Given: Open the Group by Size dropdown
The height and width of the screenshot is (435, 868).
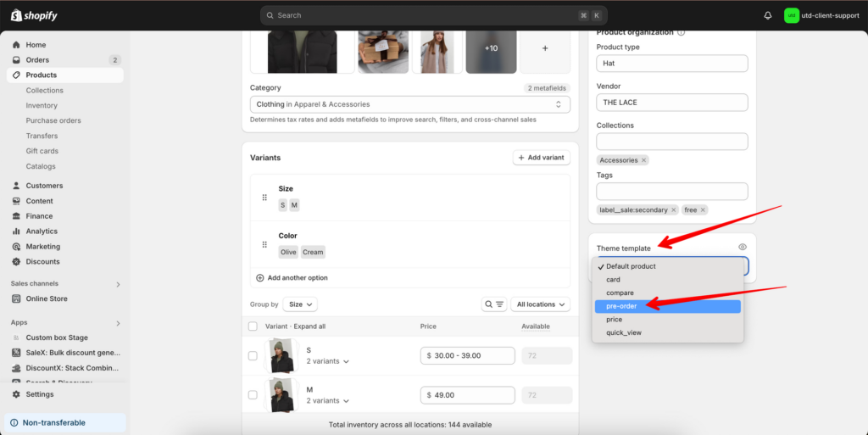Looking at the screenshot, I should click(x=301, y=304).
